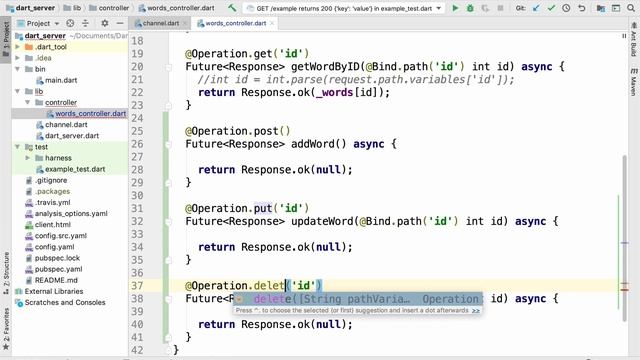The width and height of the screenshot is (640, 360).
Task: Expand the harness folder
Action: pyautogui.click(x=28, y=158)
